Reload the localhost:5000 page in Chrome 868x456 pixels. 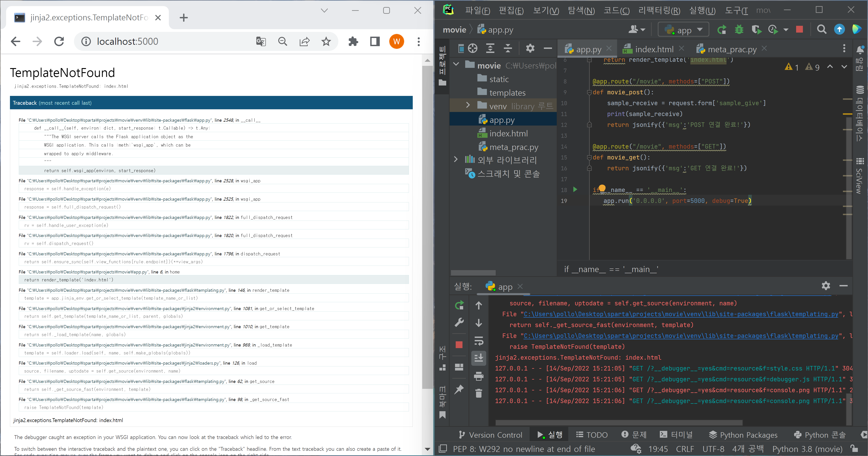pos(59,41)
